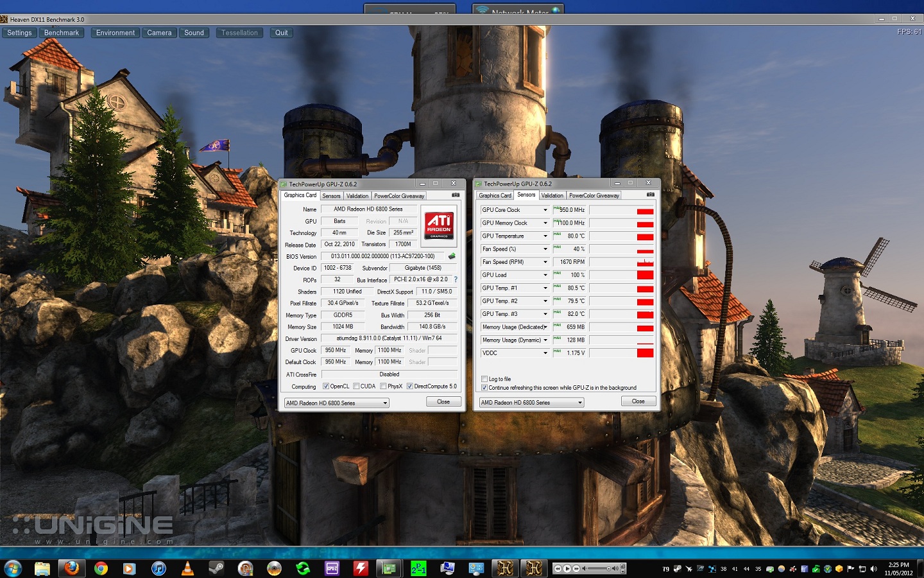Open VLC media player cone icon
The image size is (924, 578).
[x=187, y=568]
